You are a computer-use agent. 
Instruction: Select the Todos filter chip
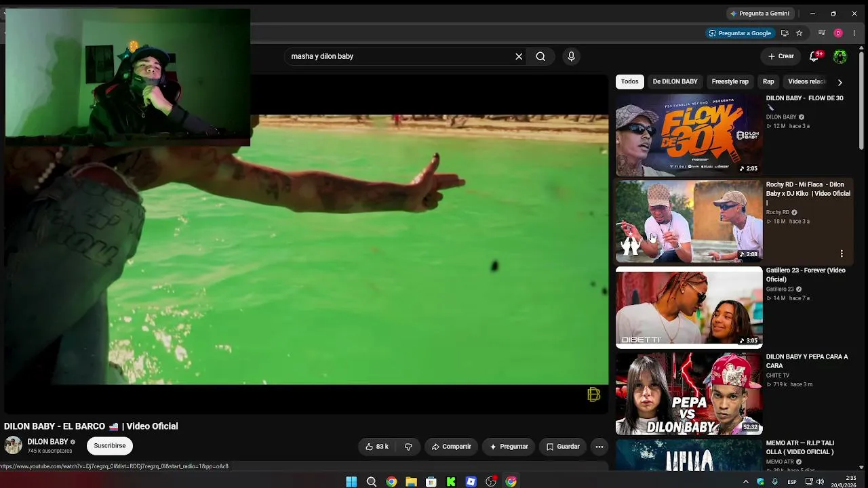tap(630, 81)
